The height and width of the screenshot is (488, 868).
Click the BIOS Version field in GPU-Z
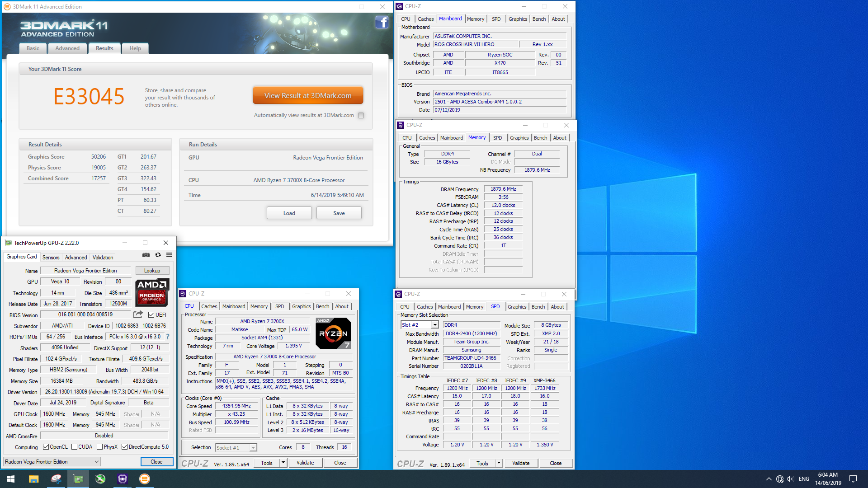(x=85, y=314)
